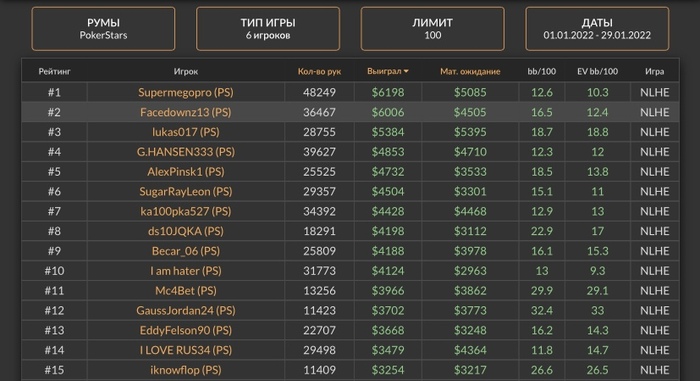
Task: Open the Румы PokerStars filter
Action: (103, 29)
